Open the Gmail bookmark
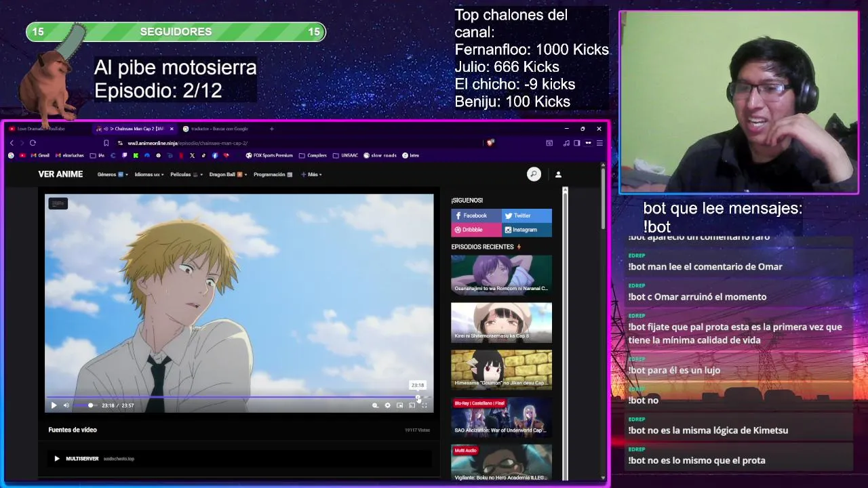868x488 pixels. [x=40, y=155]
